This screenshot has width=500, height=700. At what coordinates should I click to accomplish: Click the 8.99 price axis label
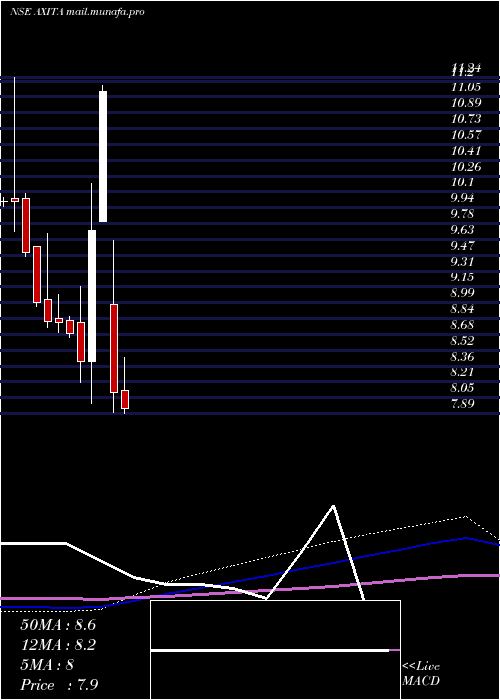point(462,293)
